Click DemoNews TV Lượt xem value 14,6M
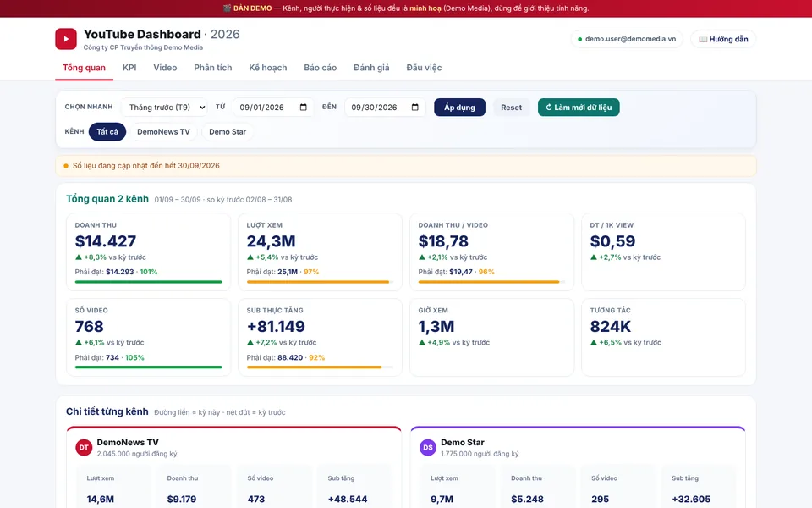 coord(101,500)
